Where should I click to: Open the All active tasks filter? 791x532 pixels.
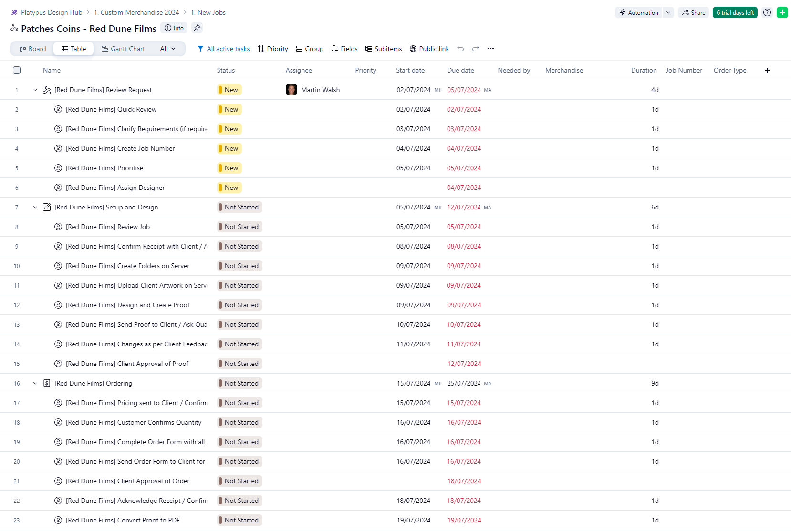pos(224,49)
